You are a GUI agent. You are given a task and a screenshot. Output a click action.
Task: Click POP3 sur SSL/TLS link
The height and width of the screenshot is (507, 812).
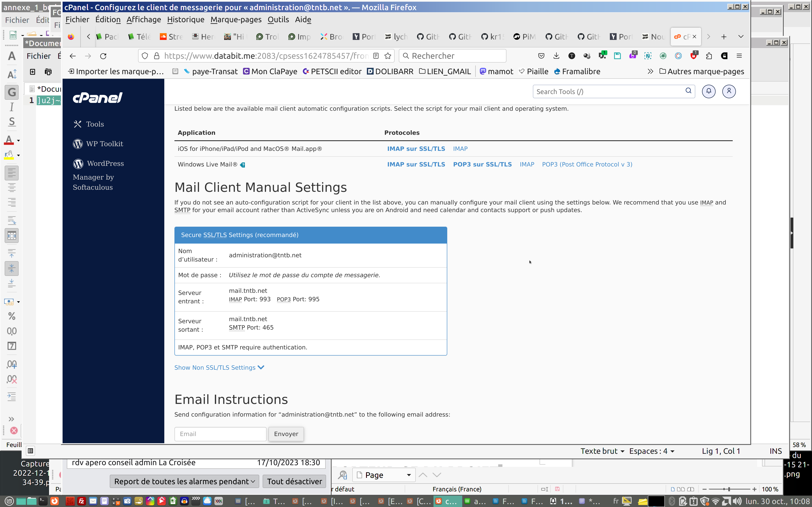click(482, 164)
